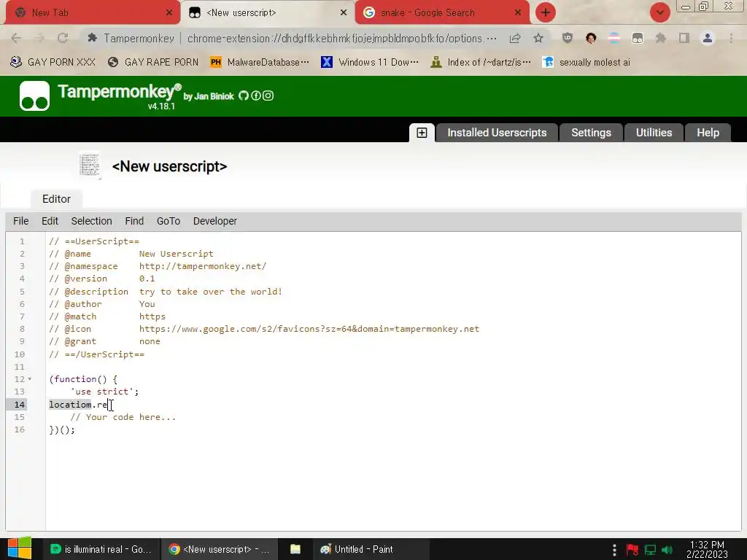Click the @match https line
This screenshot has width=747, height=560.
coord(107,316)
